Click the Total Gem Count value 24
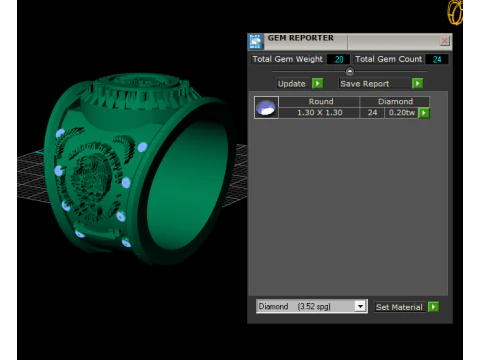 tap(437, 59)
